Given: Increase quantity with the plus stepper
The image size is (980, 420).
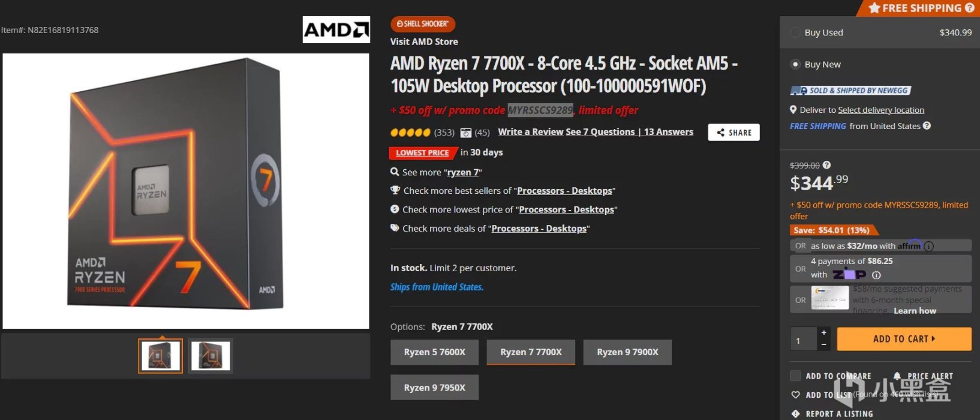Looking at the screenshot, I should [823, 332].
